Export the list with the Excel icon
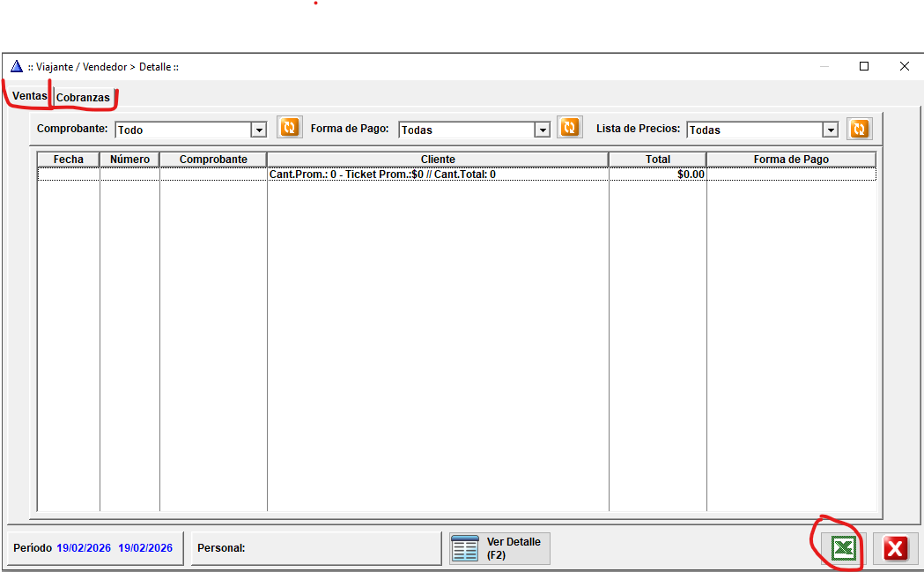924x572 pixels. click(843, 549)
